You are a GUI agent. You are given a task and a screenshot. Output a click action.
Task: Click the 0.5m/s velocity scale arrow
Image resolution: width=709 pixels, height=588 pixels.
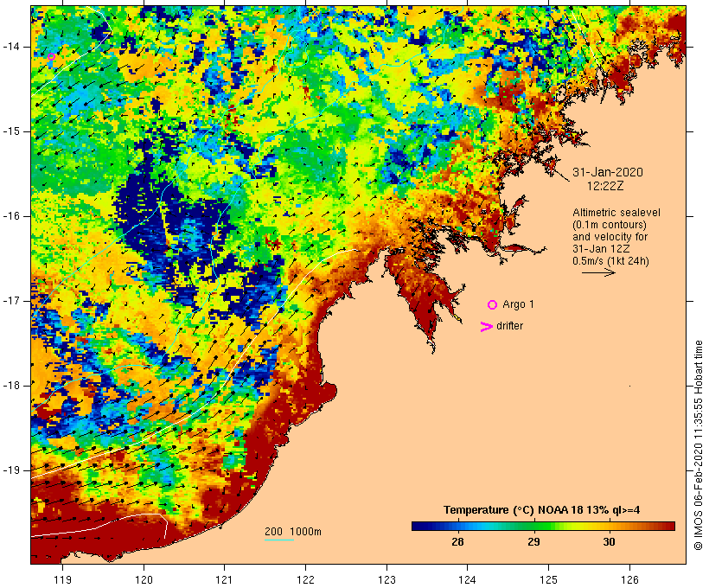598,272
